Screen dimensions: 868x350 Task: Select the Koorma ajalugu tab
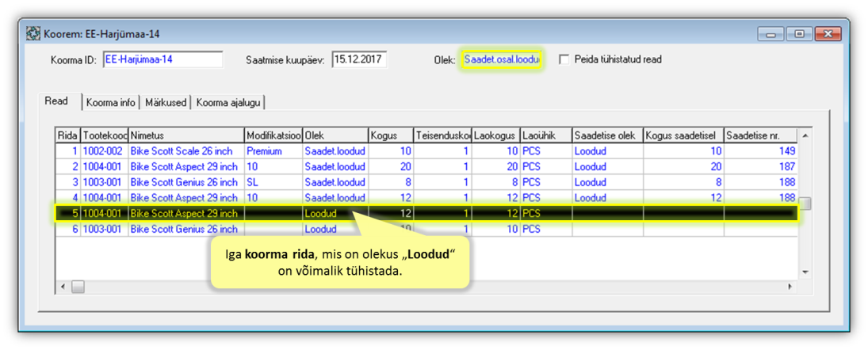(x=228, y=102)
